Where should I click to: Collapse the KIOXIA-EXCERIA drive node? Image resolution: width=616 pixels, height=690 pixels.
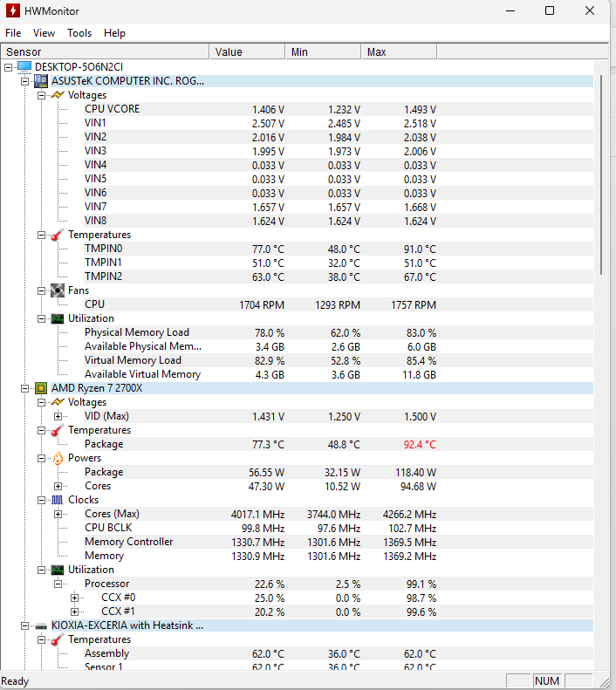pyautogui.click(x=25, y=625)
